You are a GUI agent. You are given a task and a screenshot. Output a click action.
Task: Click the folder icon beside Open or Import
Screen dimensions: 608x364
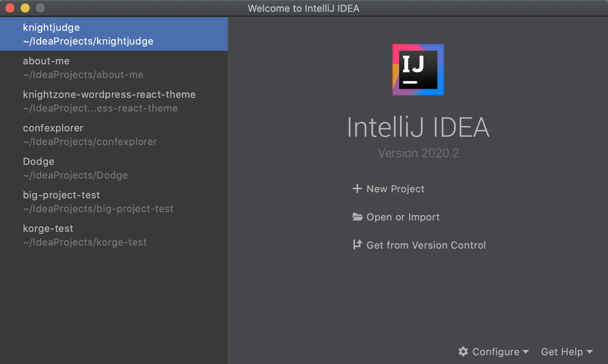(x=357, y=217)
